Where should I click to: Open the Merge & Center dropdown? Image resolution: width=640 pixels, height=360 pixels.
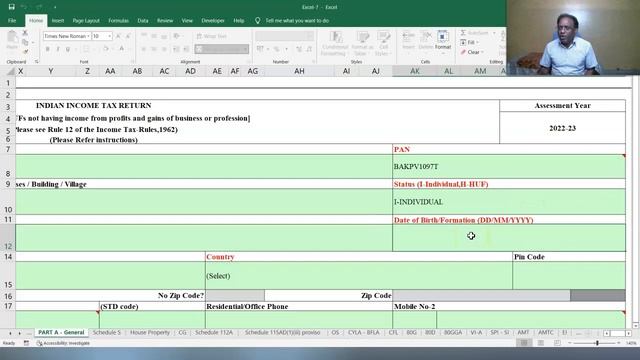(246, 49)
